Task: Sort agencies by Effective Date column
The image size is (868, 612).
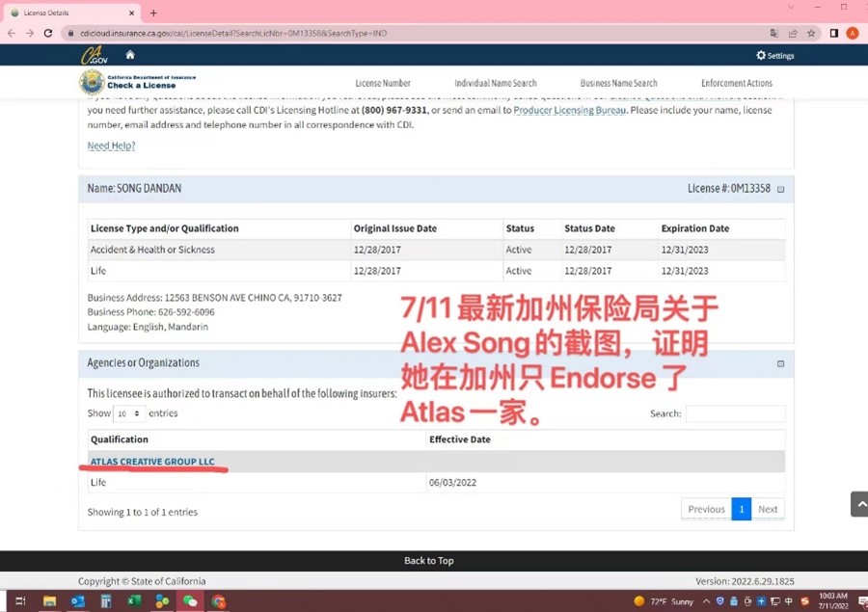Action: [x=606, y=439]
